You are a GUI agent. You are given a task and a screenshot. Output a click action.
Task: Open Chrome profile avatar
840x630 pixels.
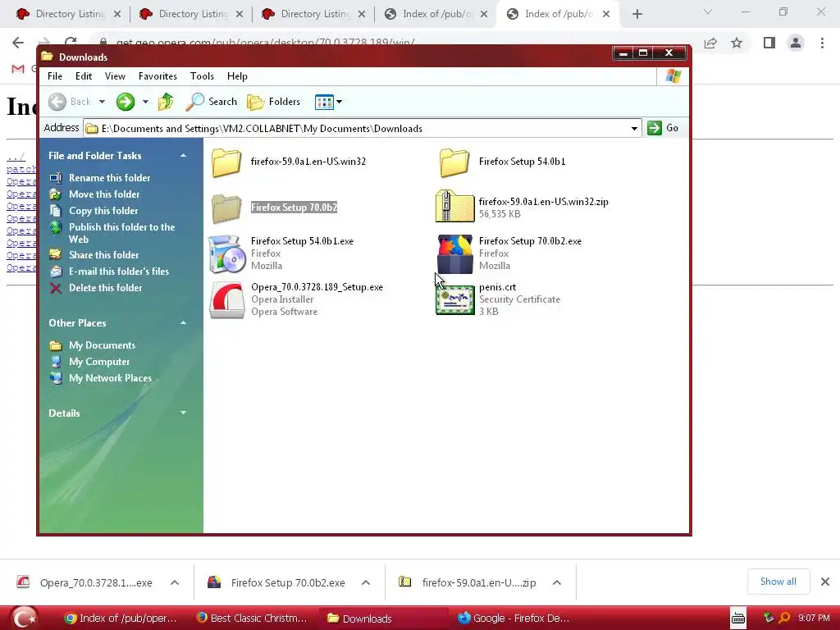(796, 43)
